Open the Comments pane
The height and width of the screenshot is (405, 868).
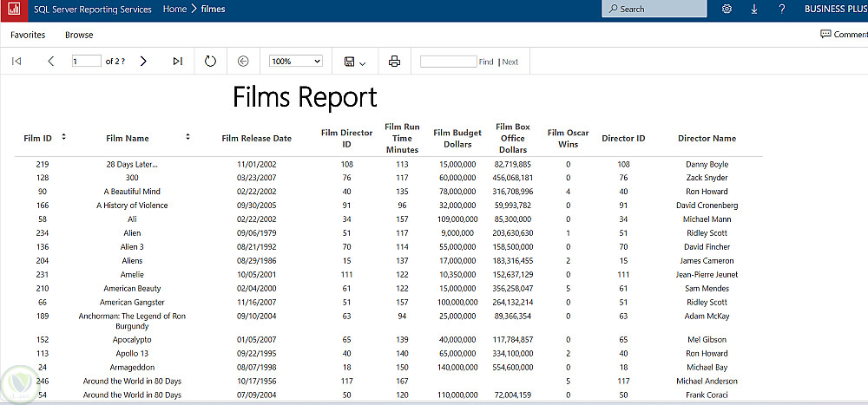(x=843, y=35)
